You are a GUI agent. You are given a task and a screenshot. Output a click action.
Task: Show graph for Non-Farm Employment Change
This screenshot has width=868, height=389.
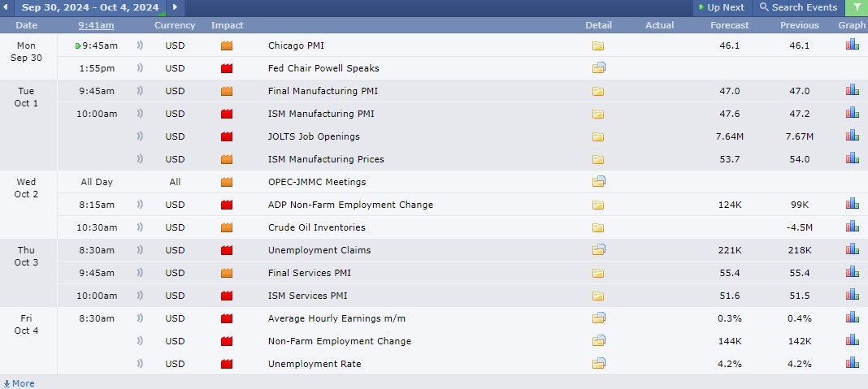point(853,339)
